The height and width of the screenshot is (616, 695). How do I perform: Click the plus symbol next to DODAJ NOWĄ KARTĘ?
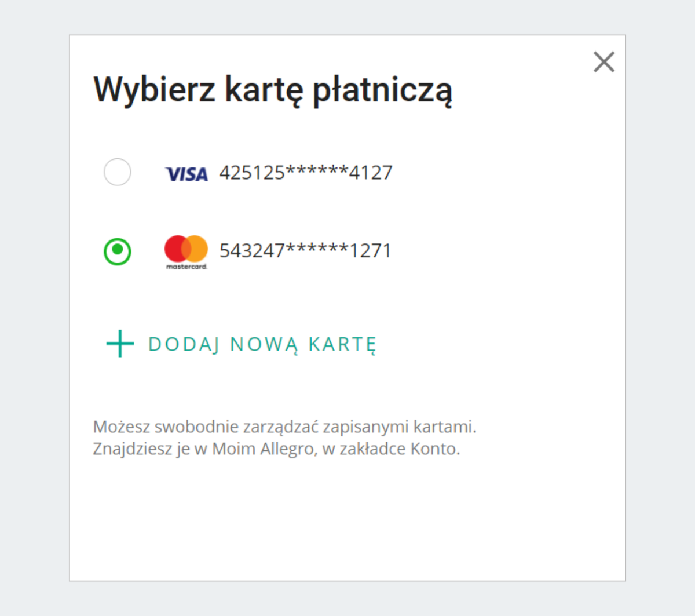pos(119,344)
